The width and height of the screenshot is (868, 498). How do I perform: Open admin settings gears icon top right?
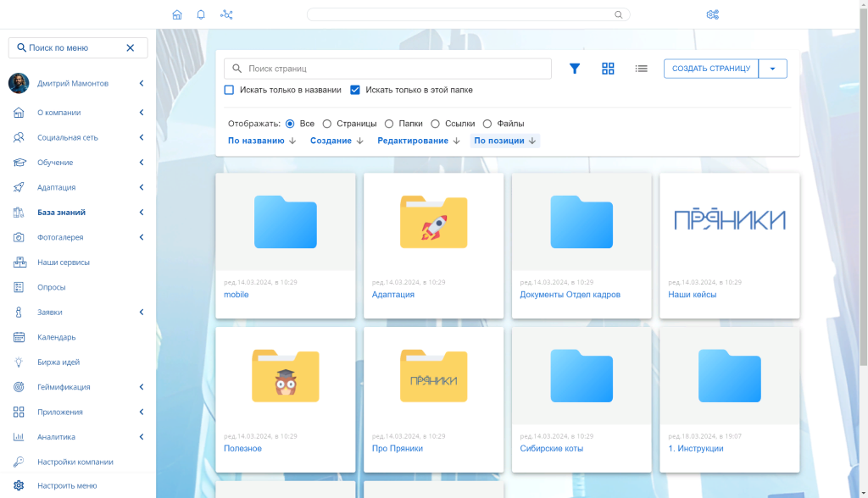(x=712, y=14)
